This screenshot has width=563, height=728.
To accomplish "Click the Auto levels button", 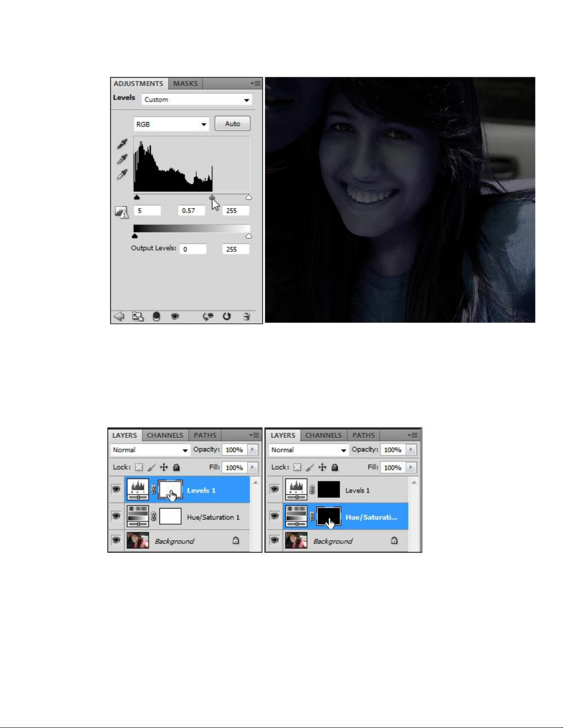I will [x=233, y=124].
